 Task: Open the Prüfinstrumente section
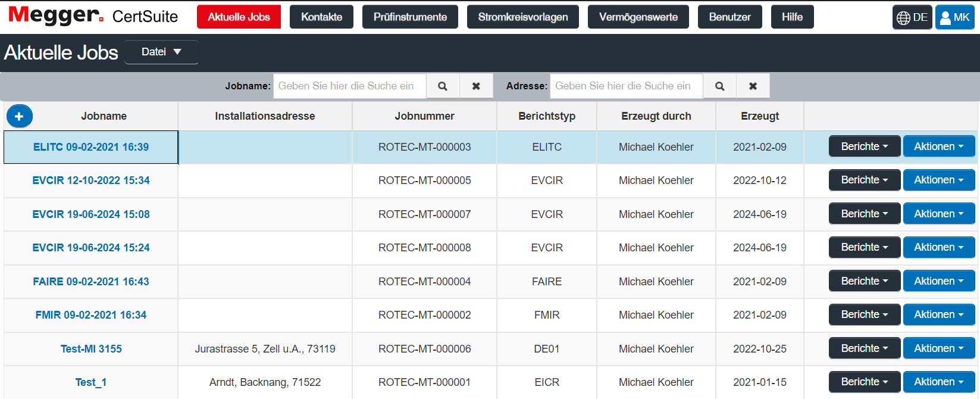(410, 17)
